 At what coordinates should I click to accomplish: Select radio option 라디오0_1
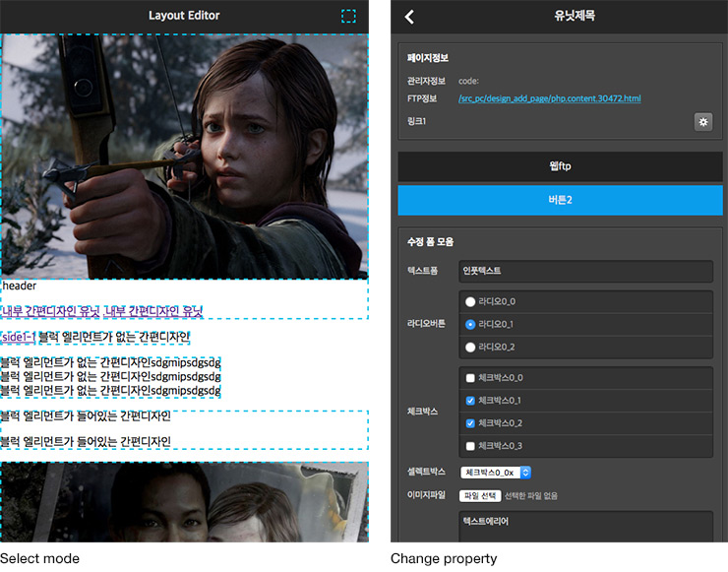[x=470, y=324]
